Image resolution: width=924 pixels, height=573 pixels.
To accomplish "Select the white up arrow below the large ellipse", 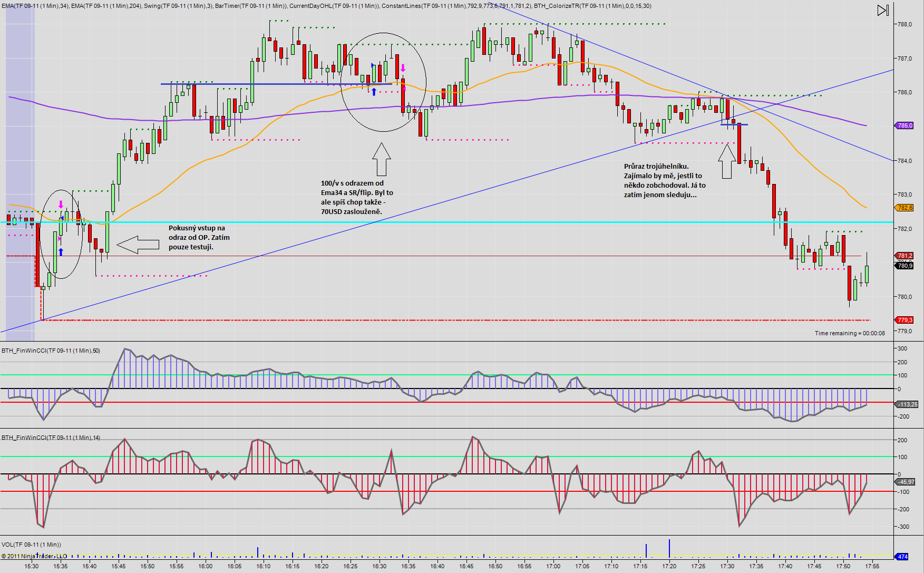I will coord(381,159).
